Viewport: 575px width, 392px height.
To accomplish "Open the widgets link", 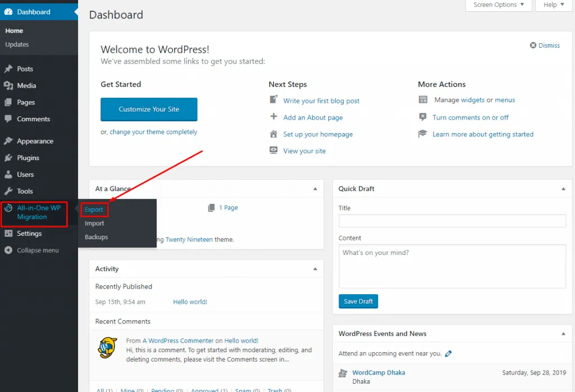I will 473,100.
